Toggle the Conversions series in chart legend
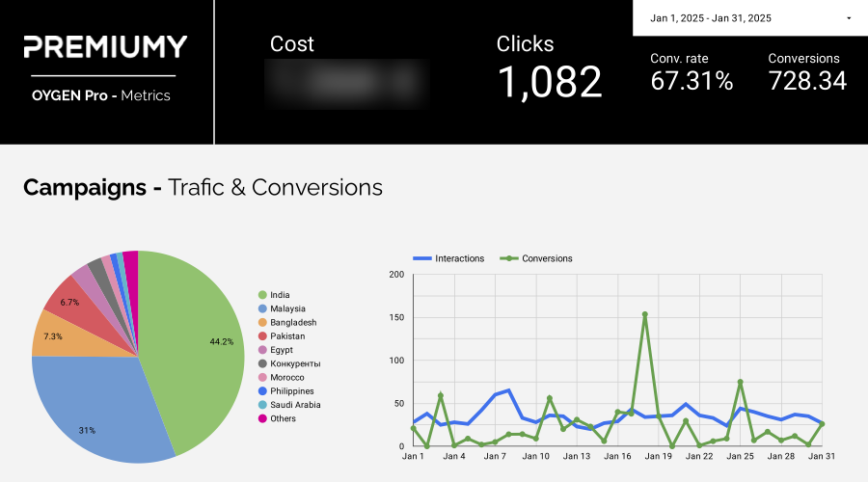Screen dimensions: 868x482 536,258
